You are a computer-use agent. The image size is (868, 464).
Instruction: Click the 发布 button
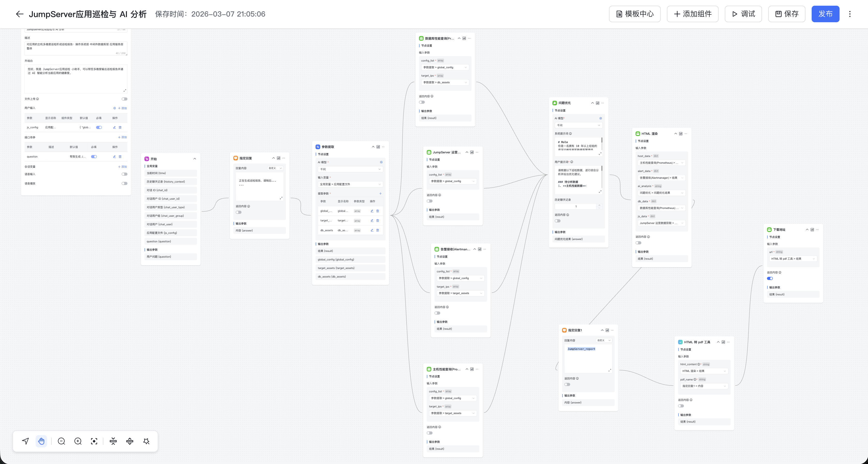tap(825, 14)
